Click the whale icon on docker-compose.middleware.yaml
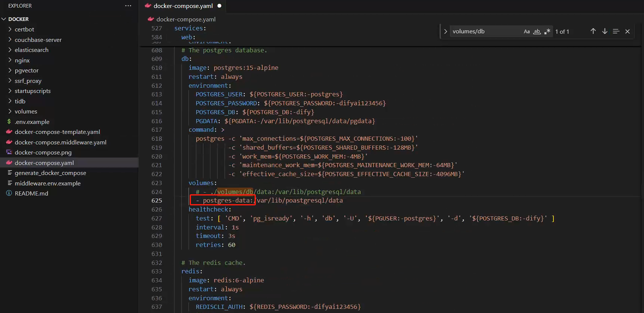Screen dimensions: 644x313 (x=9, y=142)
